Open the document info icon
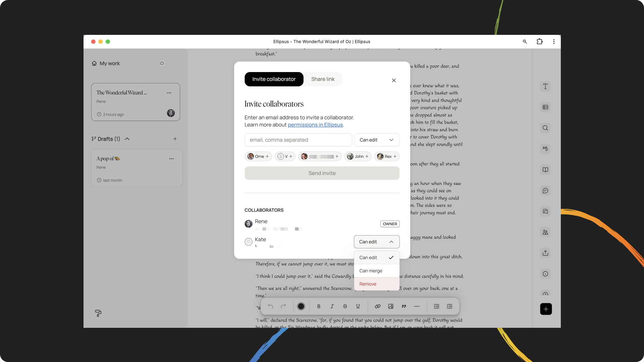Viewport: 644px width, 362px height. [545, 274]
